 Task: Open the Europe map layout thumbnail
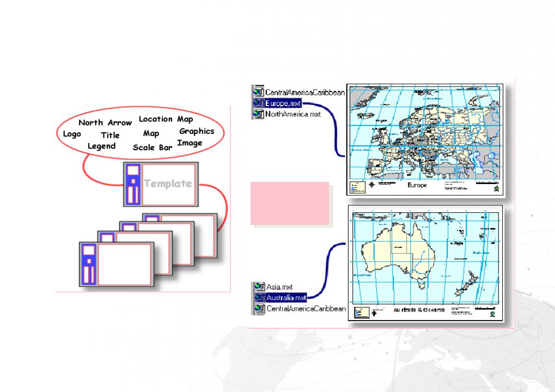[425, 139]
